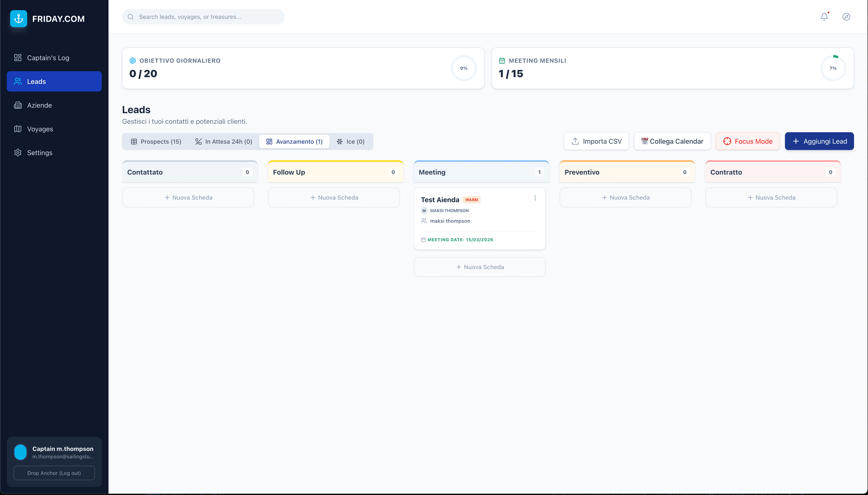Click the Collega Calendar button
This screenshot has width=868, height=495.
coord(672,141)
